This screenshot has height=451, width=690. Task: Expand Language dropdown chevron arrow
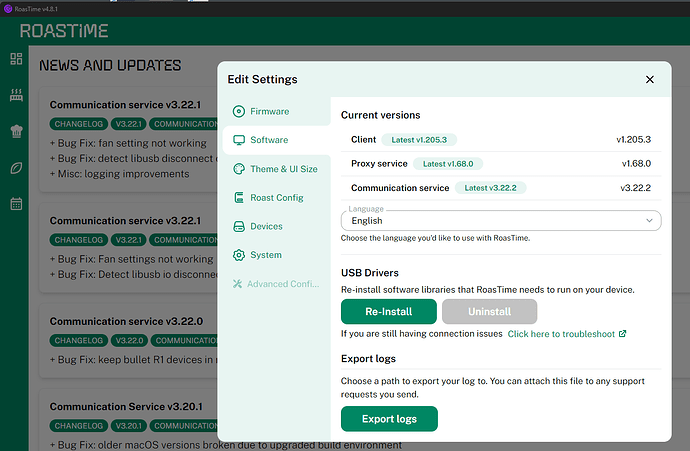tap(649, 220)
